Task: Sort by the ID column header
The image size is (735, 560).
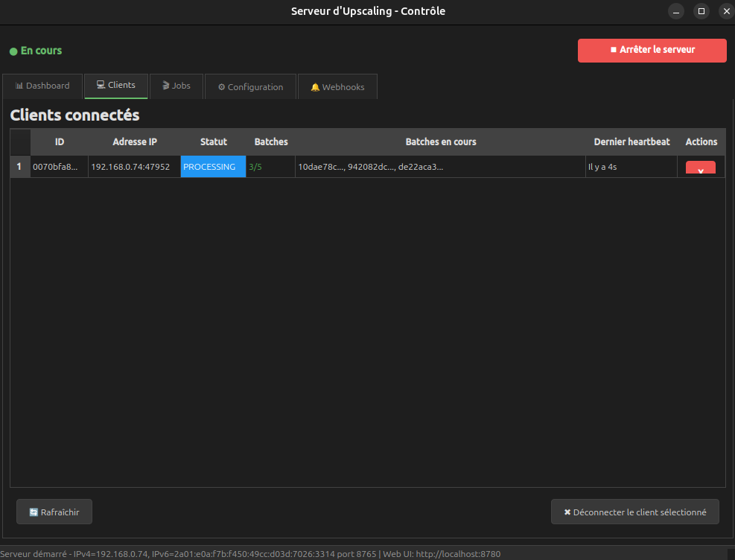Action: [x=60, y=141]
